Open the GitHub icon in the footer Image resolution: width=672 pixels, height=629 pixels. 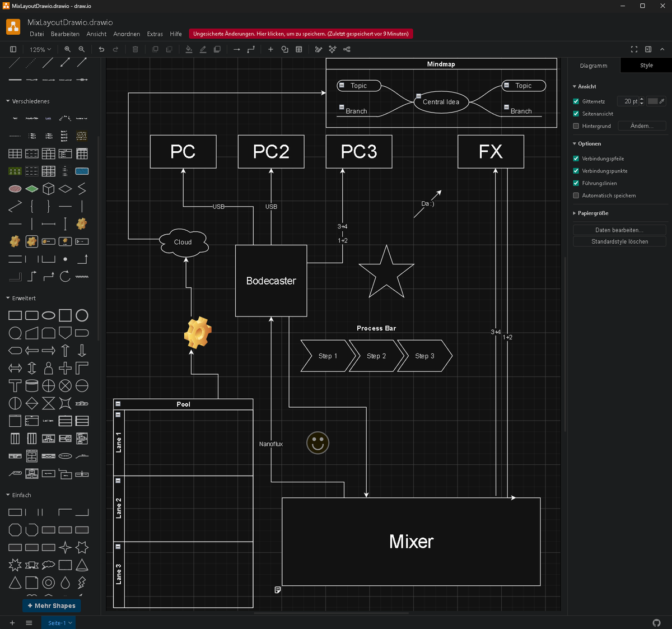[x=657, y=623]
